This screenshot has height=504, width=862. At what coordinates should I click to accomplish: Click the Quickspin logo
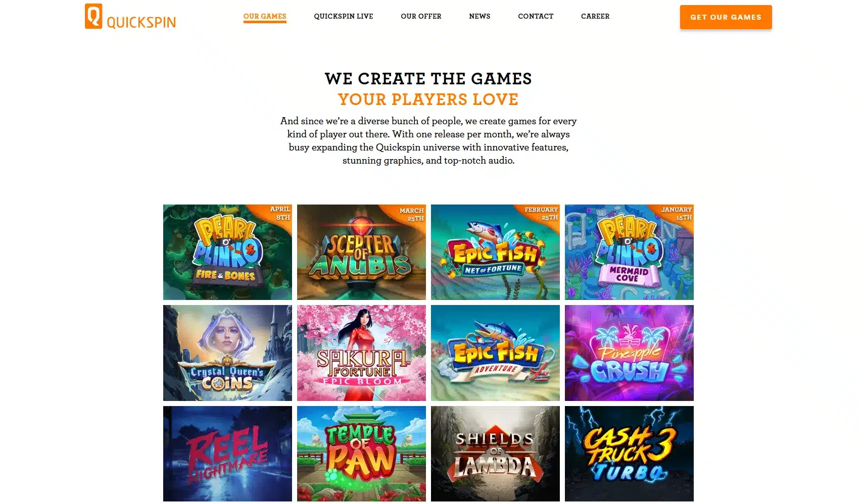(130, 16)
